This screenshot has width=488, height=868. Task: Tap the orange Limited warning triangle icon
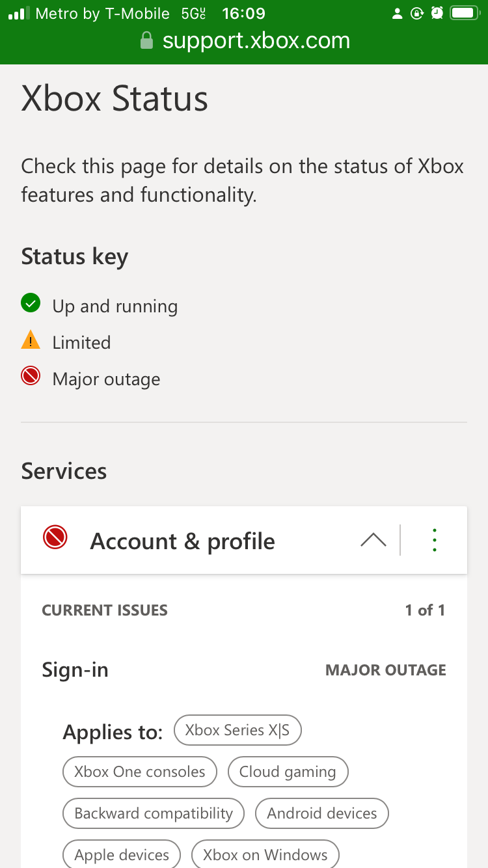pyautogui.click(x=31, y=340)
